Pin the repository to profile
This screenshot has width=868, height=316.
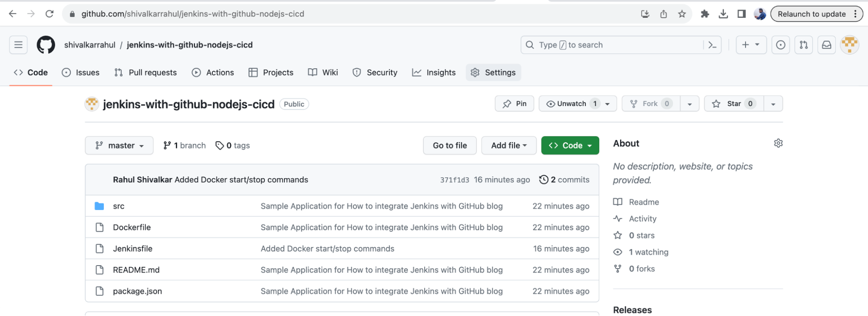(x=515, y=103)
